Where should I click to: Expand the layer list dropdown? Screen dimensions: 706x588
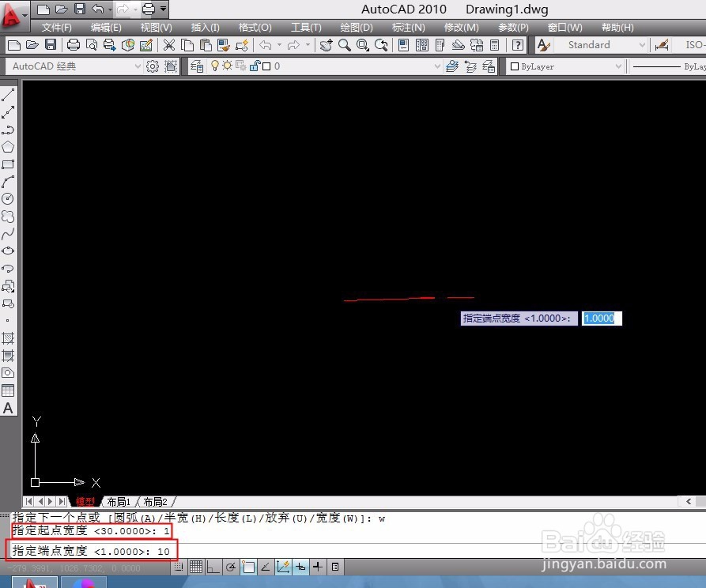[x=437, y=66]
